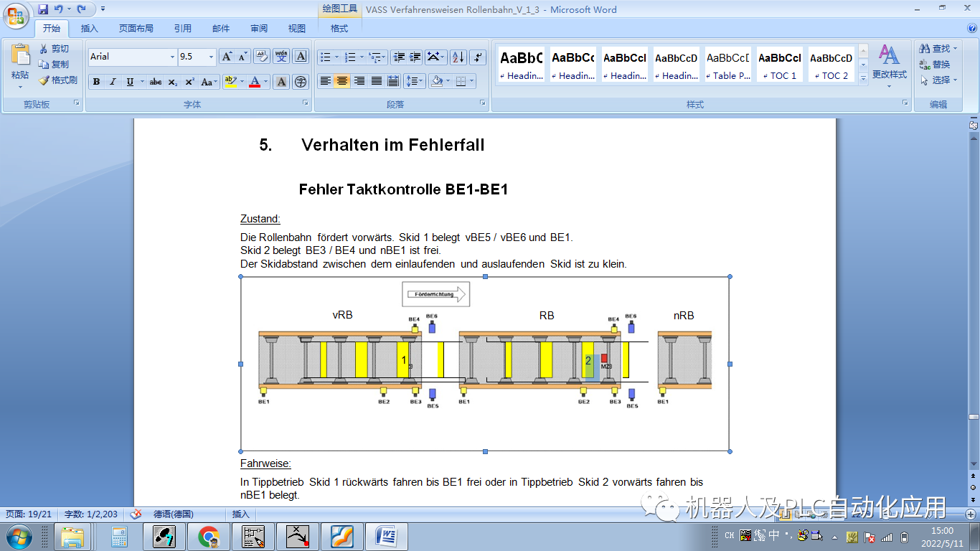Viewport: 980px width, 551px height.
Task: Apply superscript formatting
Action: 189,82
